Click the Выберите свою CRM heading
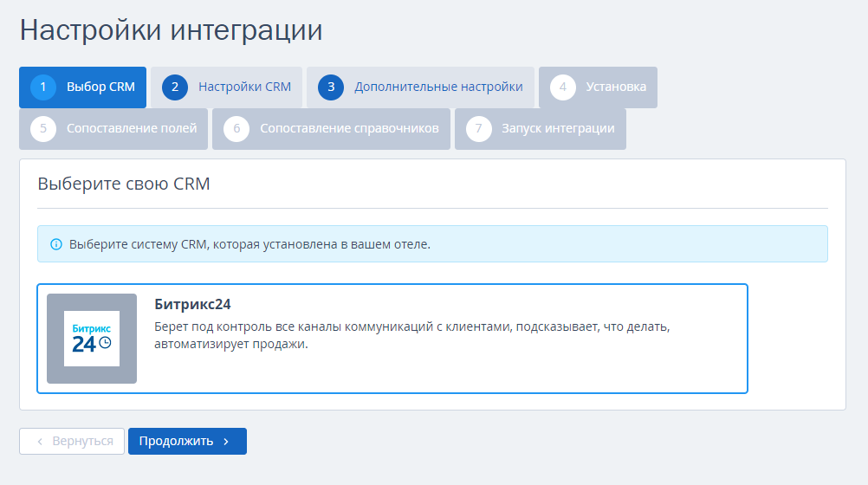 (124, 184)
